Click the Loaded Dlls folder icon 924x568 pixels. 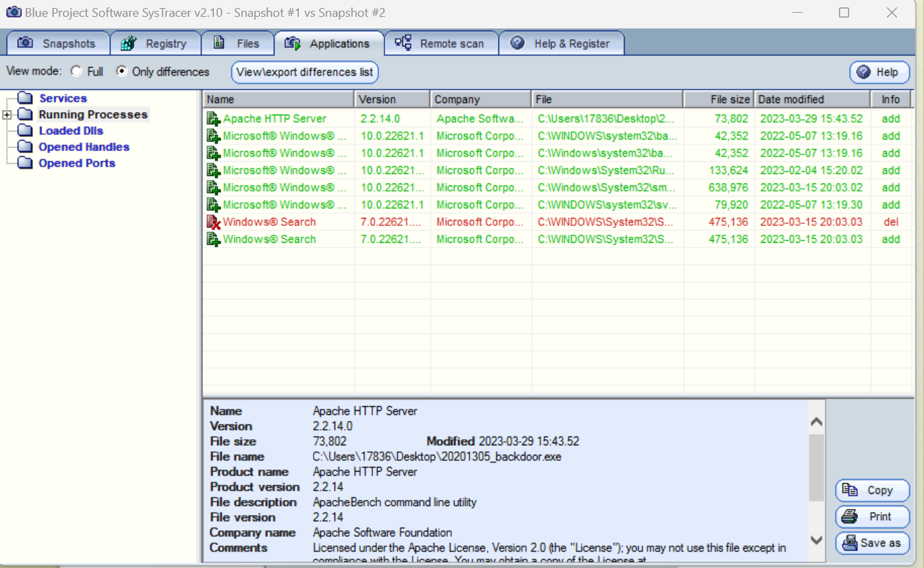point(25,131)
